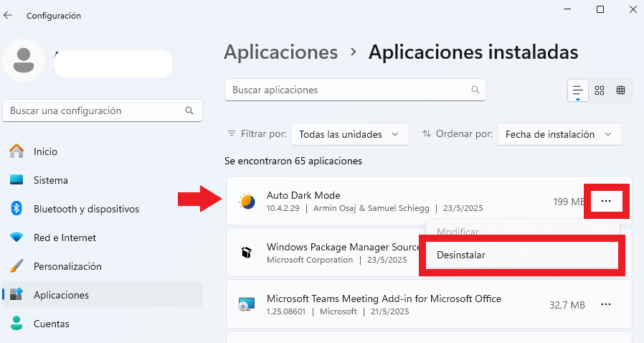Switch to table view layout
Image resolution: width=644 pixels, height=343 pixels.
tap(620, 90)
